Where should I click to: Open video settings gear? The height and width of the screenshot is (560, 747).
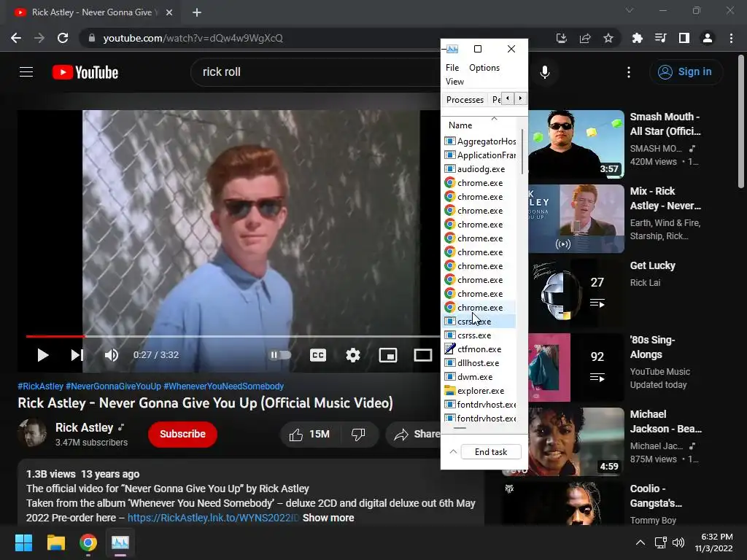pos(353,355)
